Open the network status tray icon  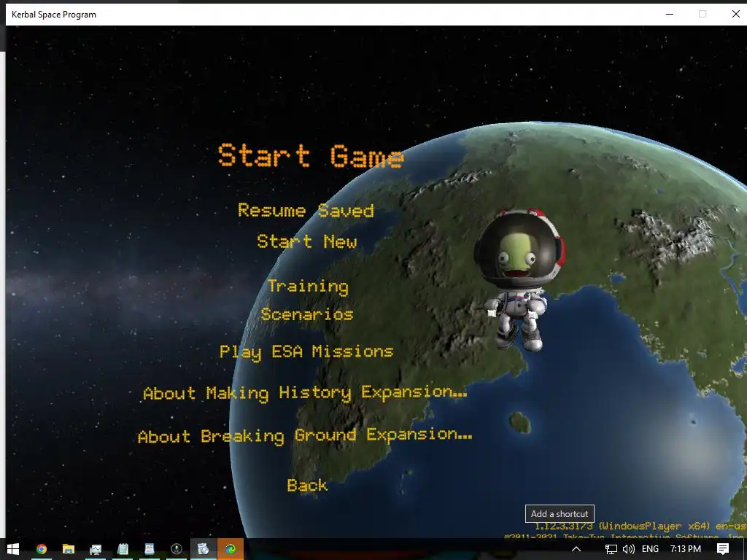tap(611, 549)
